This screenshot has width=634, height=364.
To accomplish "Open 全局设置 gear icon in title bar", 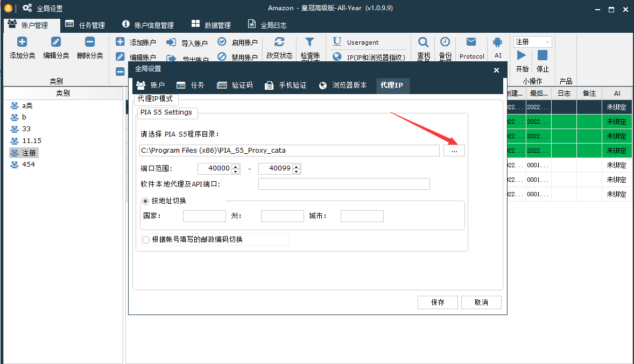I will pyautogui.click(x=27, y=8).
